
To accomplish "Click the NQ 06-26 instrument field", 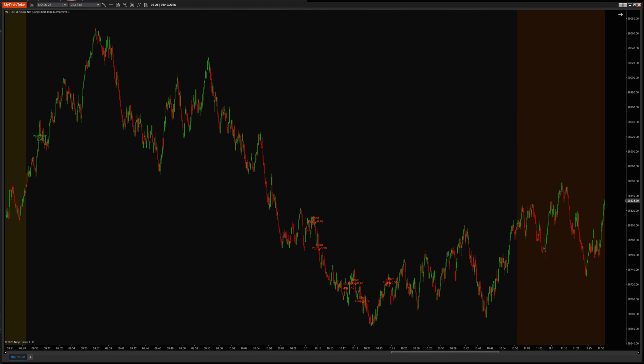I will (x=50, y=5).
